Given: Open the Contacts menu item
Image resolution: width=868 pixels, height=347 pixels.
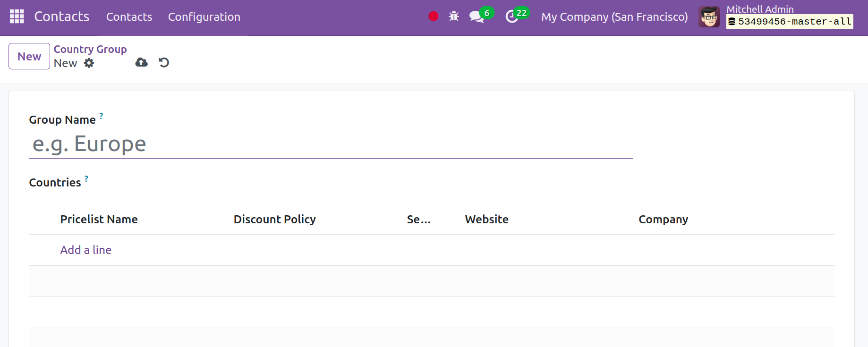Looking at the screenshot, I should point(129,17).
